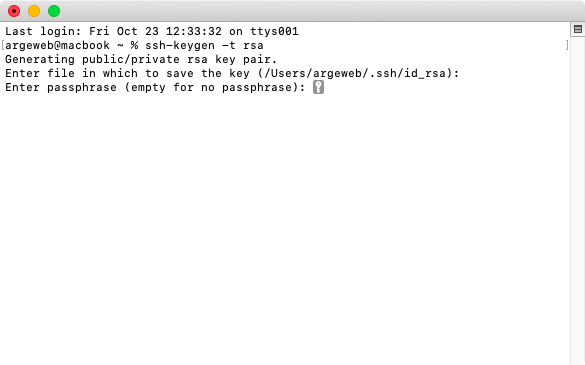Image resolution: width=585 pixels, height=365 pixels.
Task: Click the Generating public/private rsa key pair line
Action: pos(141,59)
